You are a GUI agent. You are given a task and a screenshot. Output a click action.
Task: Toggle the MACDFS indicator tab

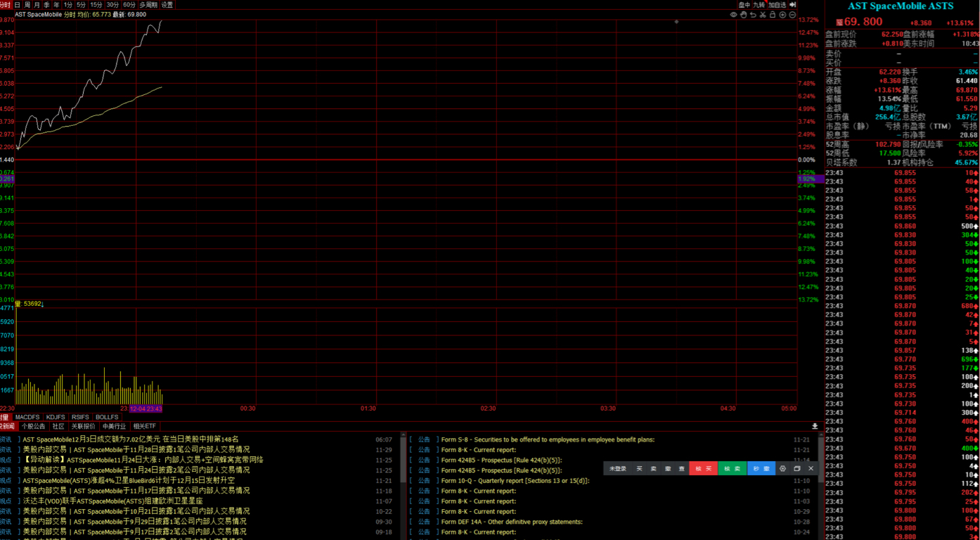click(27, 417)
